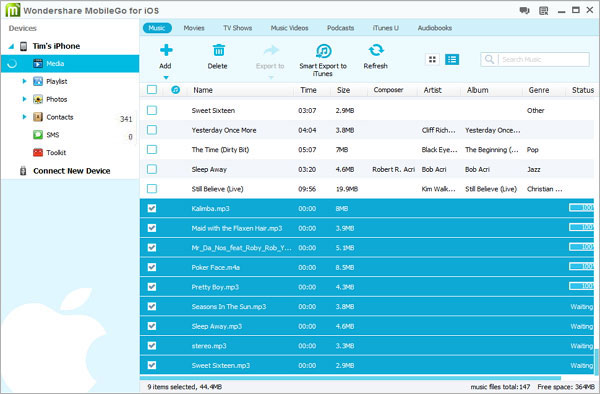Select Connect New Device entry

point(72,171)
